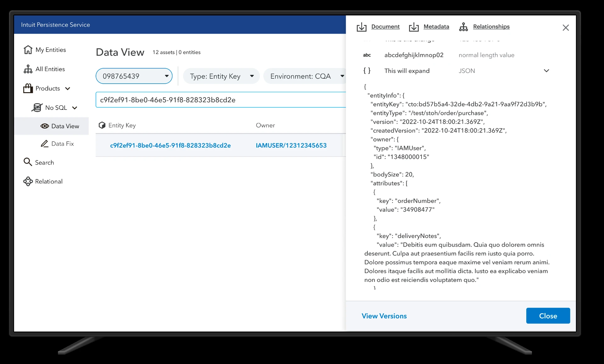Click the entity key search input field
The width and height of the screenshot is (604, 364).
[x=221, y=100]
